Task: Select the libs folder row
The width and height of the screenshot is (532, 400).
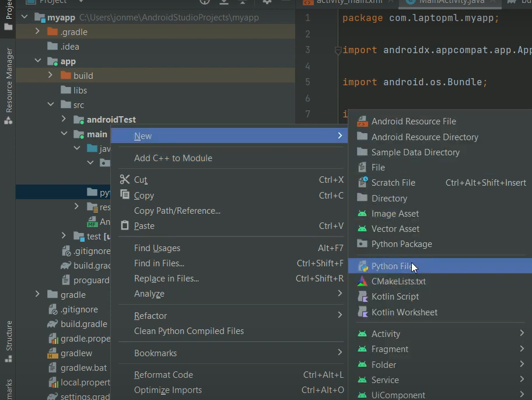Action: (x=155, y=90)
